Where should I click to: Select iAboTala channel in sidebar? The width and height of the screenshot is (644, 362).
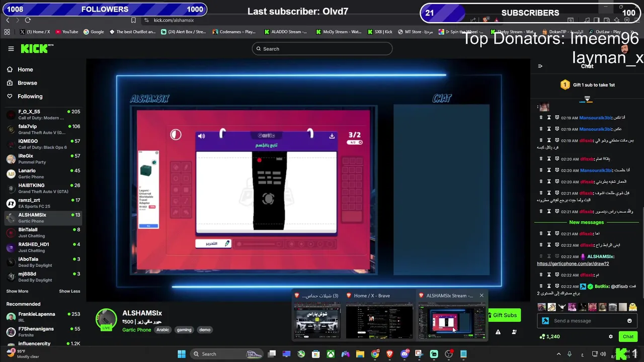pyautogui.click(x=43, y=262)
